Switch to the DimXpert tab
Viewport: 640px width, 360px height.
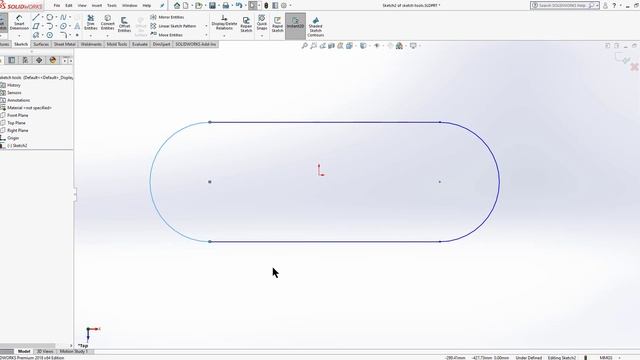coord(161,44)
